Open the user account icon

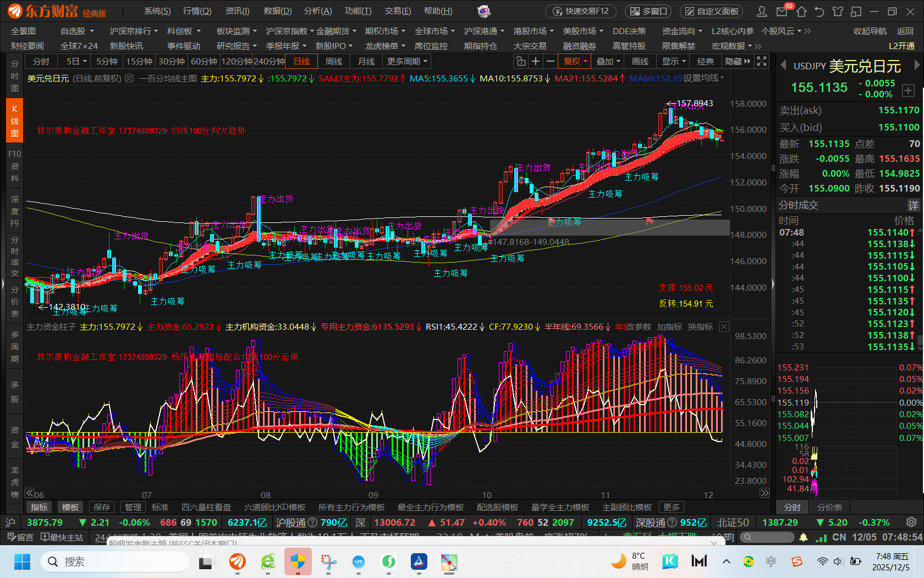[762, 12]
